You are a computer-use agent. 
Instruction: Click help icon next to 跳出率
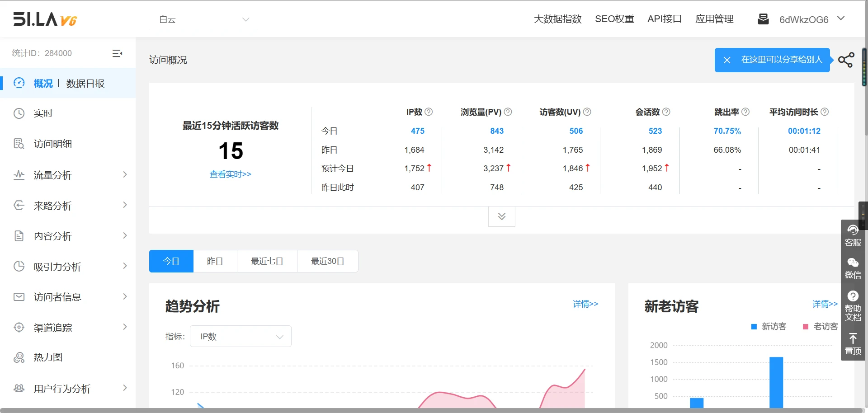pyautogui.click(x=745, y=112)
